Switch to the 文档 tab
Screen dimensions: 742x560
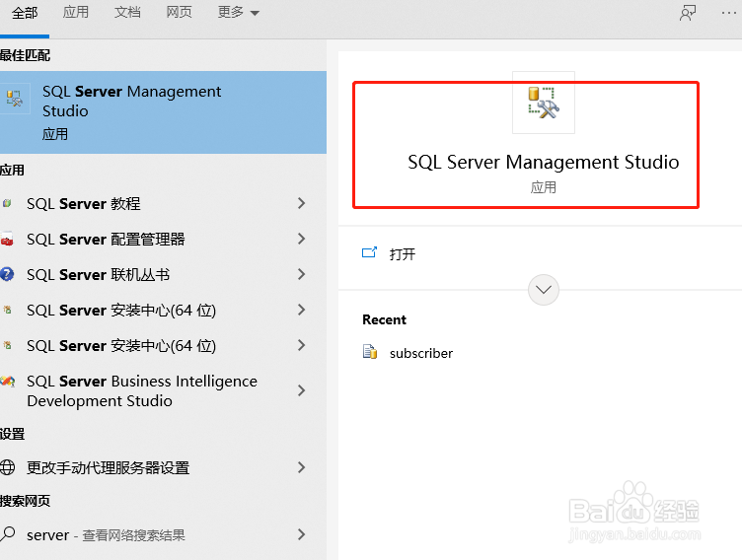127,13
